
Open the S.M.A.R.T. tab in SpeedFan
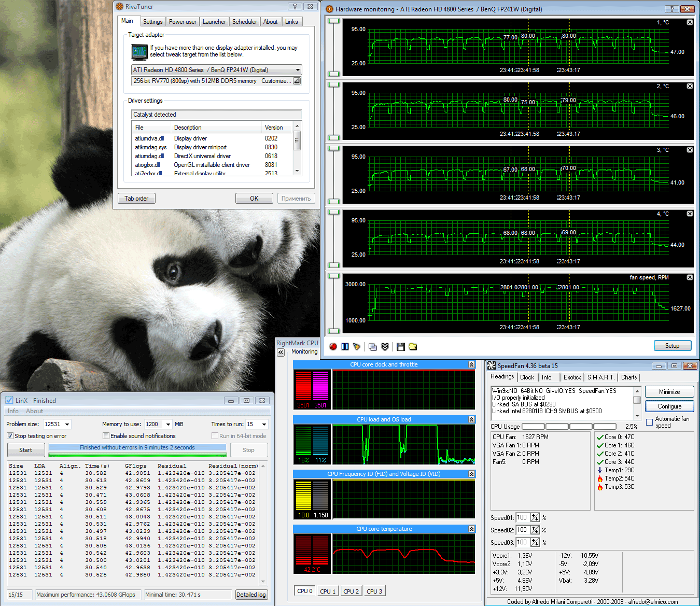[601, 377]
